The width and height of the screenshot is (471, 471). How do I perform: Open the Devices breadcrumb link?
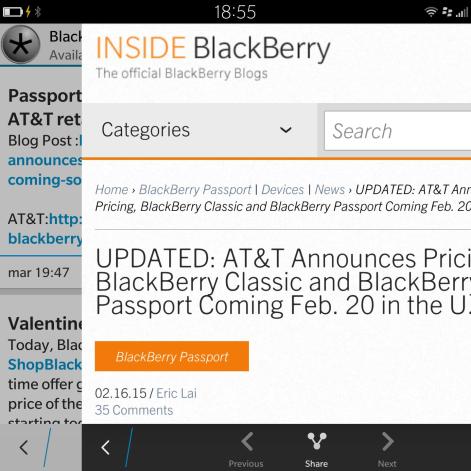click(283, 189)
